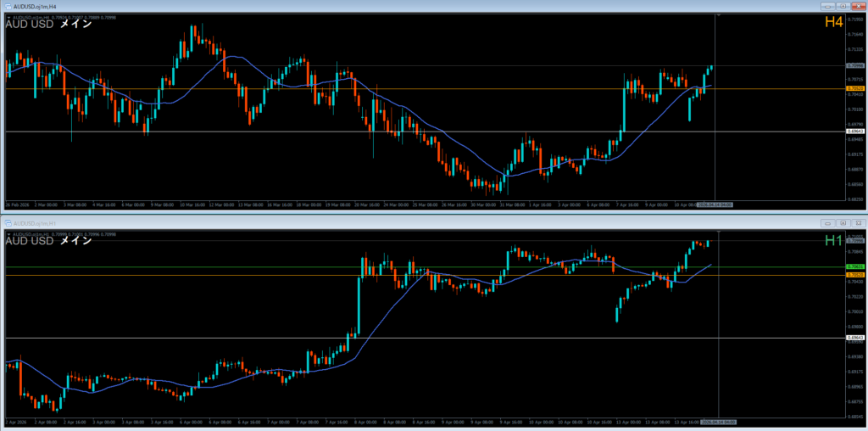Click current price tag 0.70998 in H1 chart

click(x=854, y=241)
